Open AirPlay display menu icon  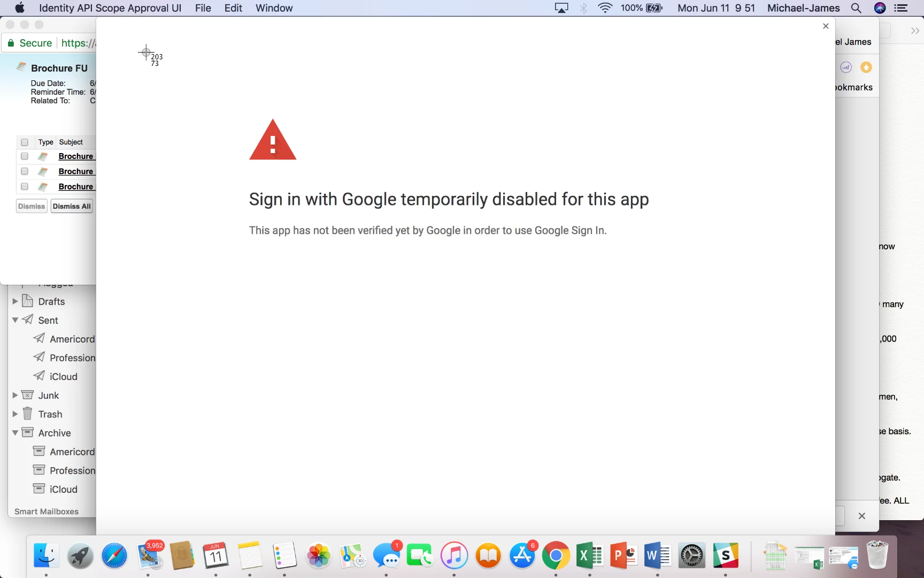click(561, 8)
